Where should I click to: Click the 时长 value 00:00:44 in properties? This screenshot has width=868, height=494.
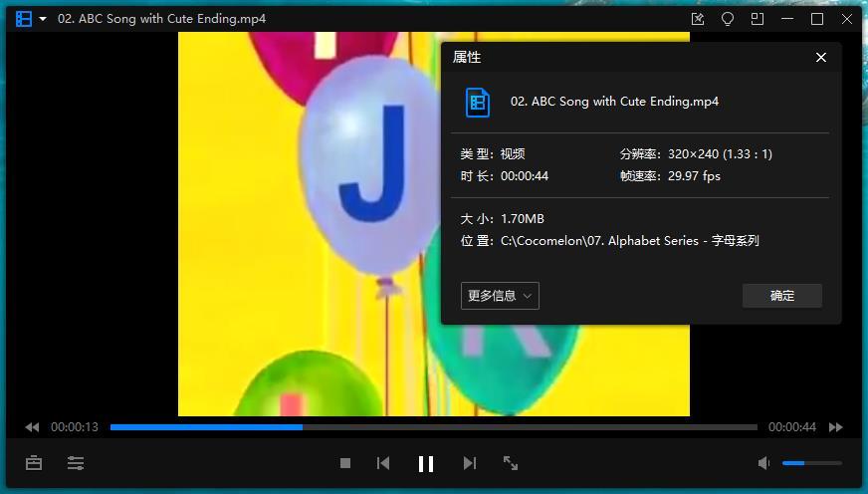[x=525, y=176]
